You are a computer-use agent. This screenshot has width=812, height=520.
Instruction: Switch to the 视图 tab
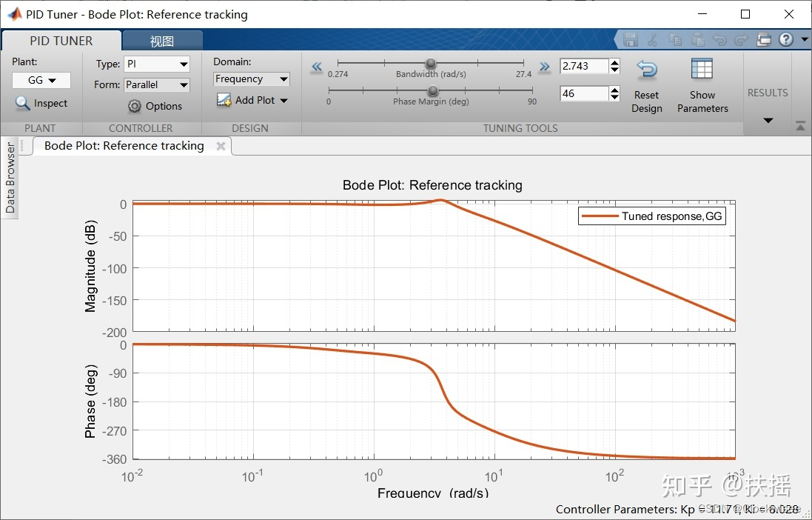162,41
